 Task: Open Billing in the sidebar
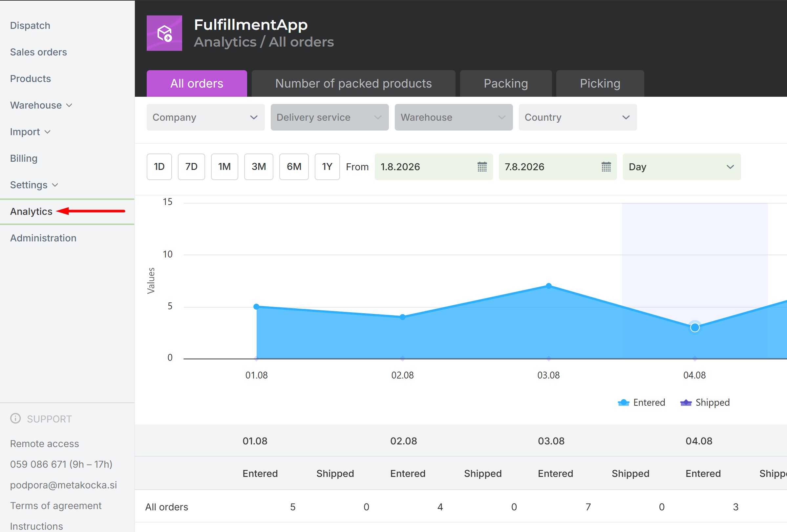[24, 158]
